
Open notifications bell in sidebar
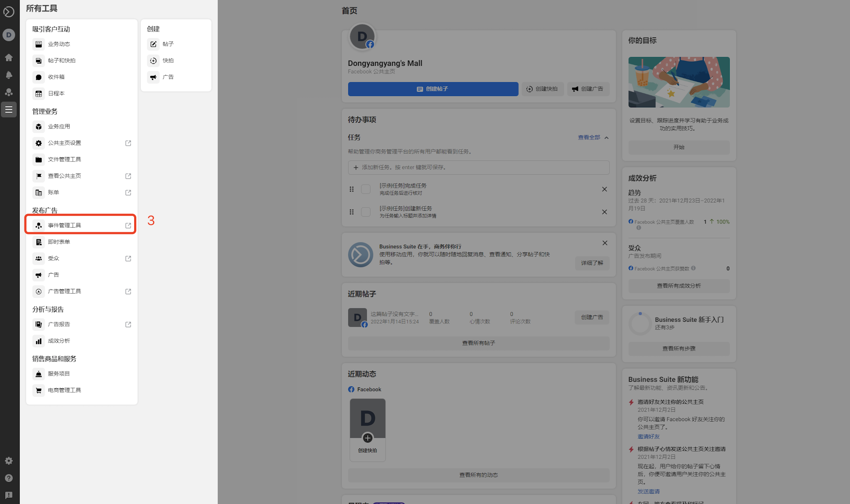click(9, 75)
